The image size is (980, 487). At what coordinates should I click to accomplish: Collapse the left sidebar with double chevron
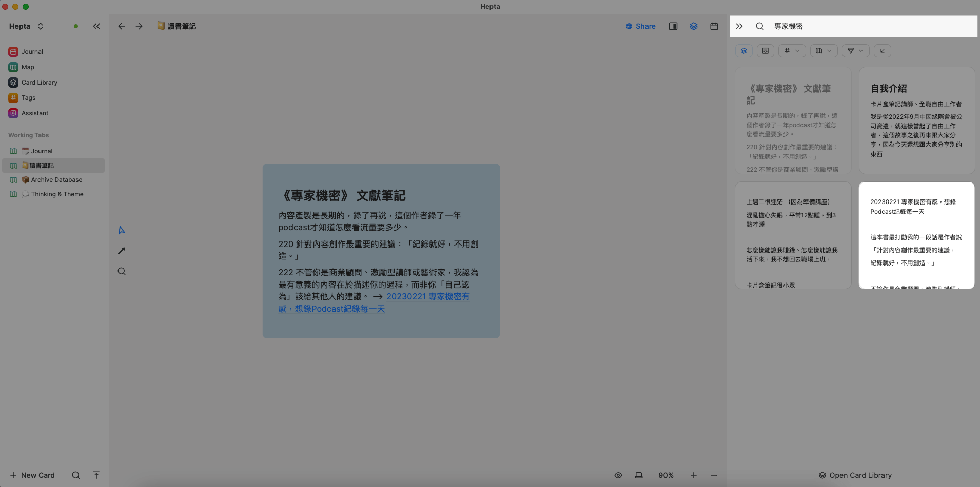(96, 26)
